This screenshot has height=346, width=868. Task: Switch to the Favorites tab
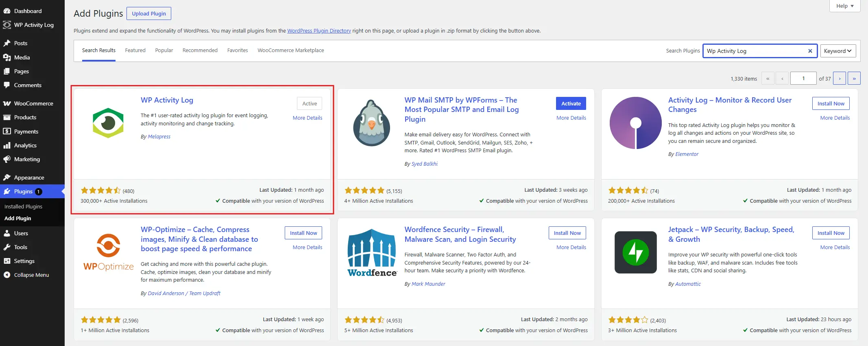pyautogui.click(x=238, y=50)
